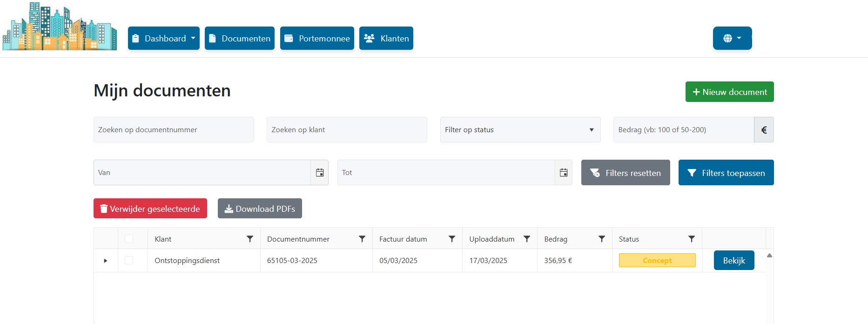Sort by the Status column header

click(x=629, y=239)
